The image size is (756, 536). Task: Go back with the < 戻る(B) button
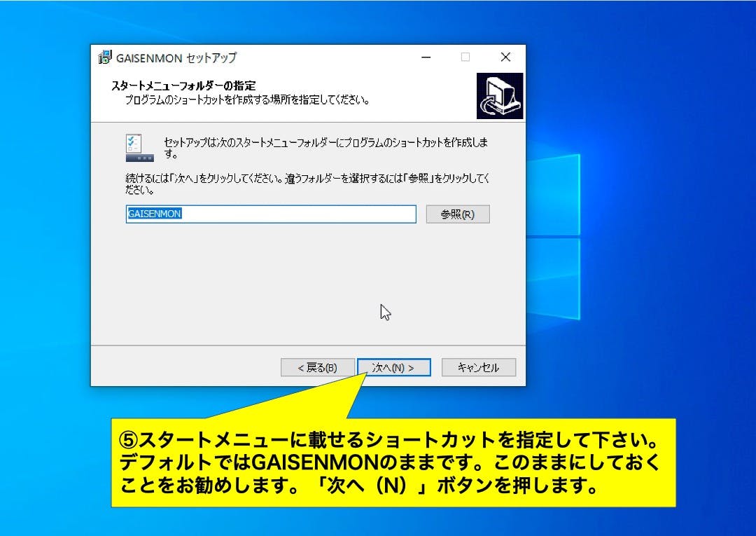coord(317,368)
